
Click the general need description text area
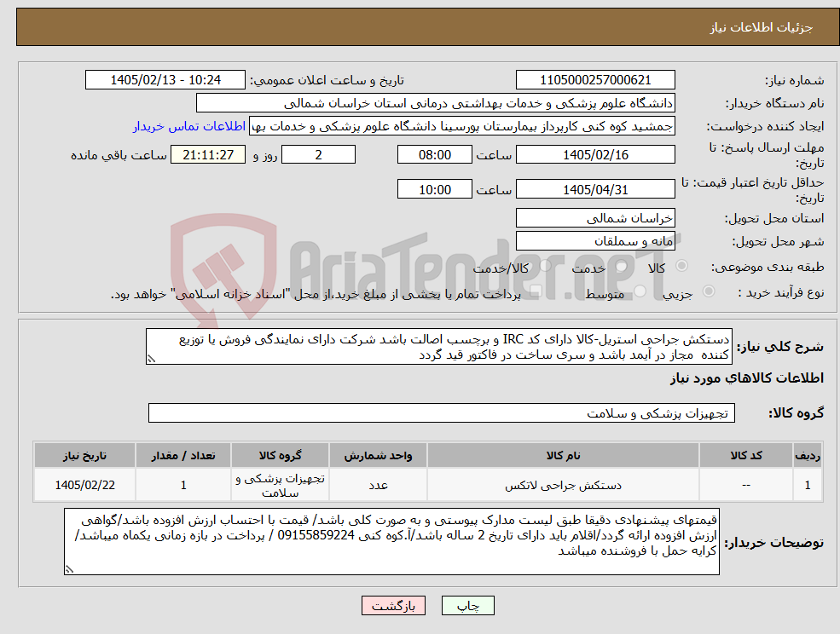[438, 347]
